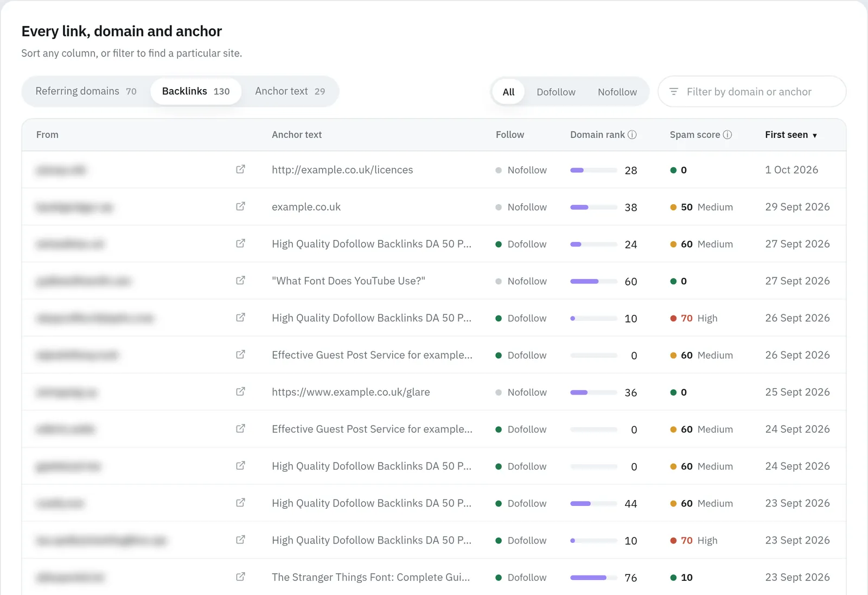Click 'The Stranger Things Font: Complete Gui...' anchor
This screenshot has height=595, width=868.
pos(371,577)
